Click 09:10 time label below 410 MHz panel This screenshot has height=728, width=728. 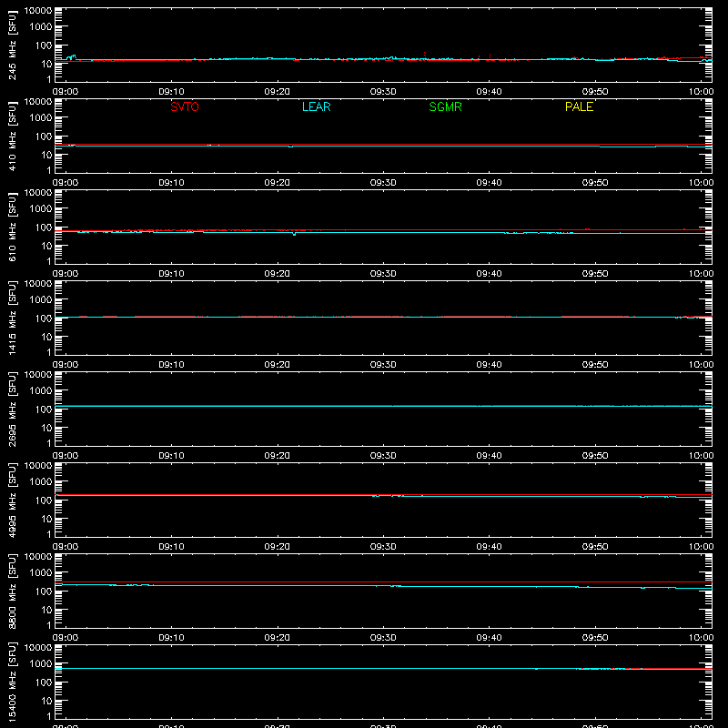coord(171,183)
